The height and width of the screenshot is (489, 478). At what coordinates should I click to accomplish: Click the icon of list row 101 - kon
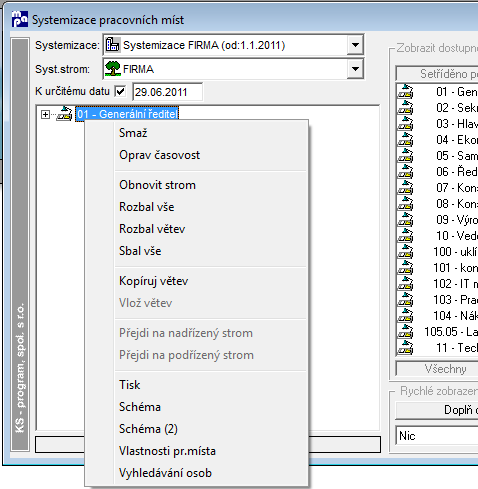pyautogui.click(x=405, y=268)
